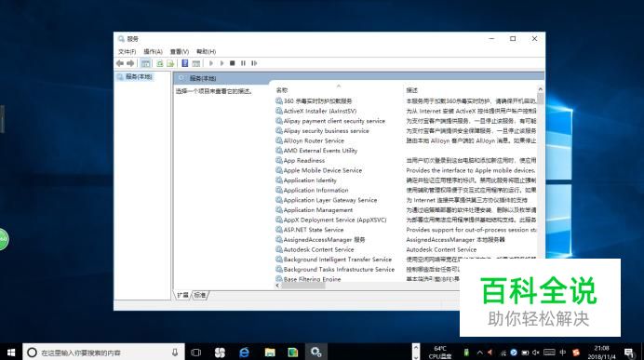The height and width of the screenshot is (360, 644).
Task: Click the horizontal scrollbar left arrow
Action: point(278,286)
